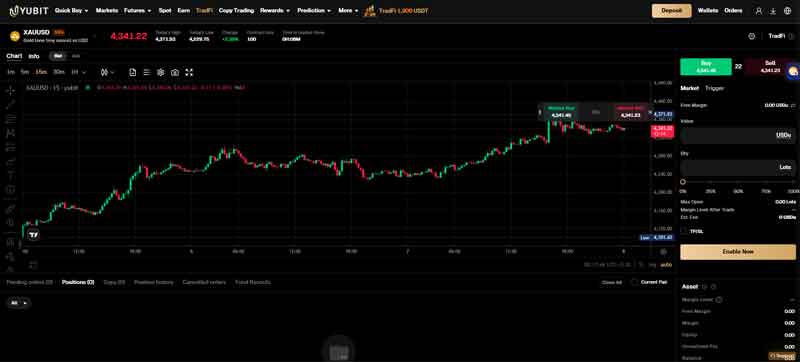Toggle the green indicator dot by XAUUSD legend
This screenshot has width=800, height=362.
coord(88,88)
